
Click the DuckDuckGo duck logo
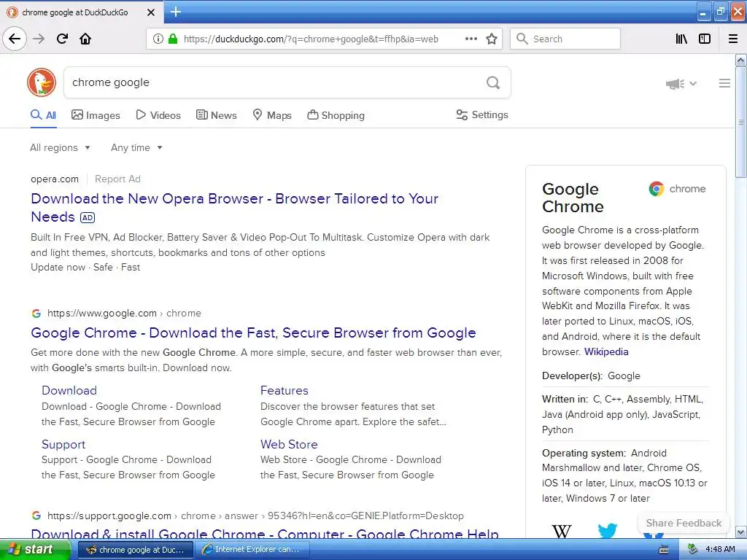click(x=42, y=82)
